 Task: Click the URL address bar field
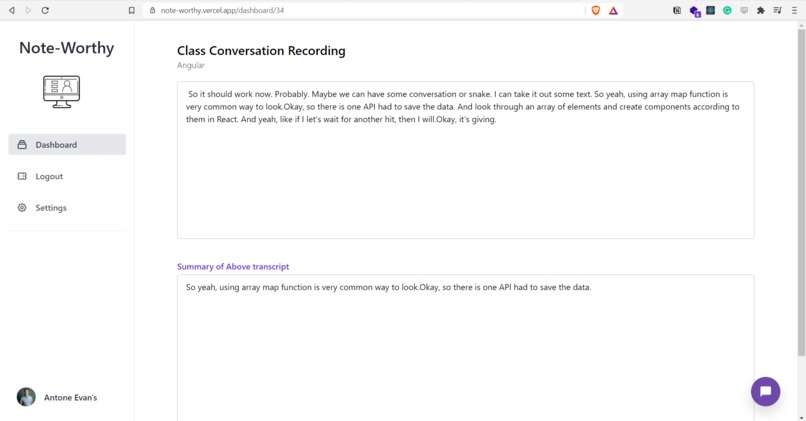365,10
